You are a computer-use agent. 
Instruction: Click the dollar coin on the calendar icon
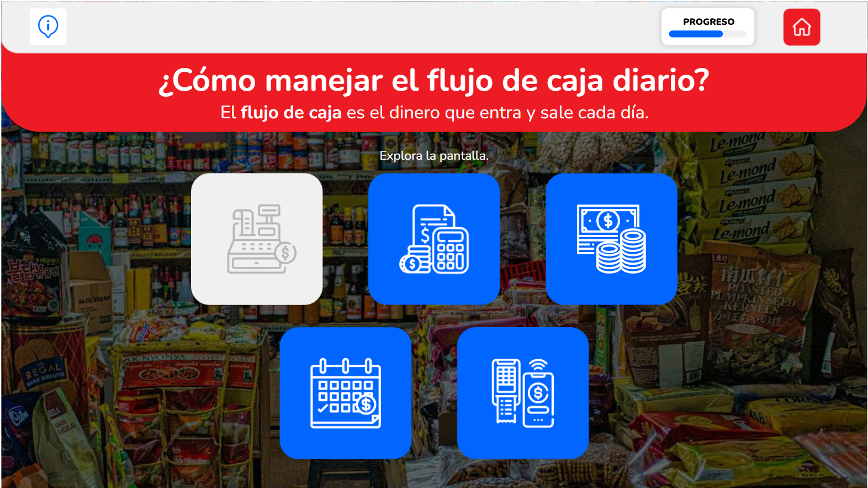[x=366, y=405]
